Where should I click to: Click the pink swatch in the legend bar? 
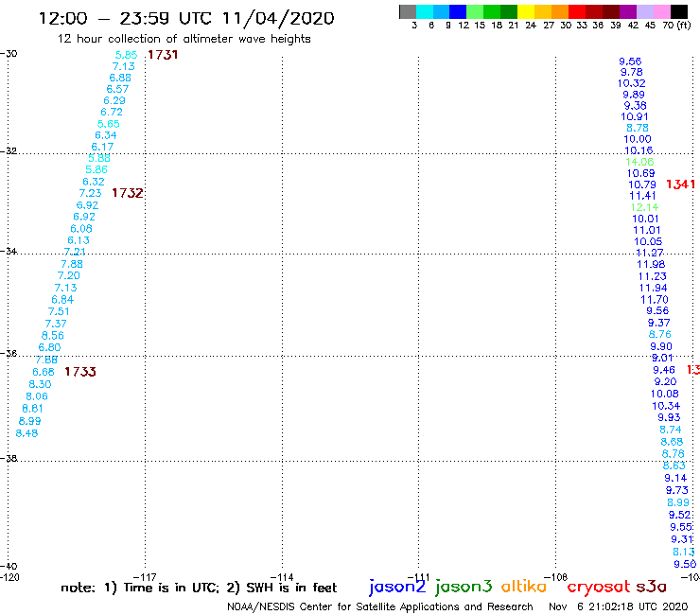click(x=662, y=11)
